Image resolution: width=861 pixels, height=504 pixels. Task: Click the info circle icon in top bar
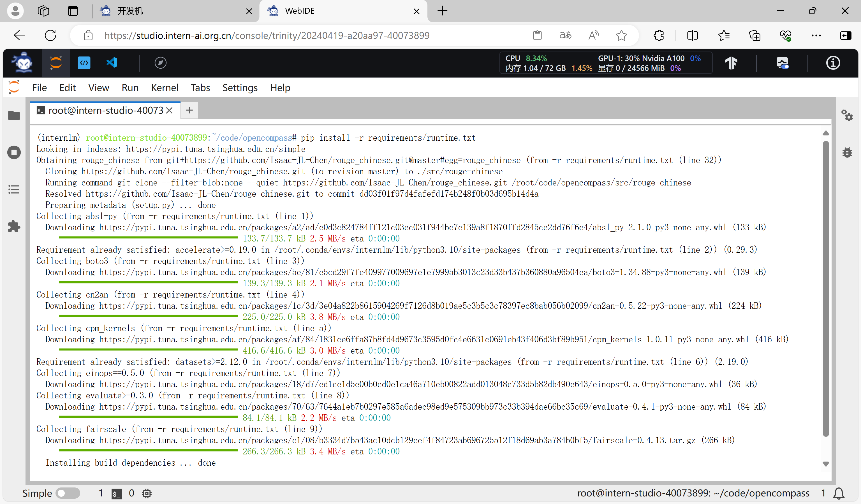click(x=833, y=63)
